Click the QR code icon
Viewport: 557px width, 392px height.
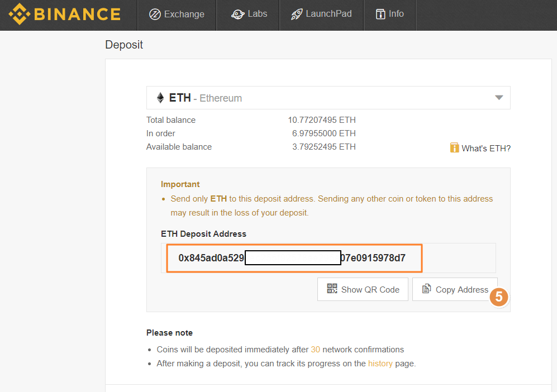[x=332, y=288]
